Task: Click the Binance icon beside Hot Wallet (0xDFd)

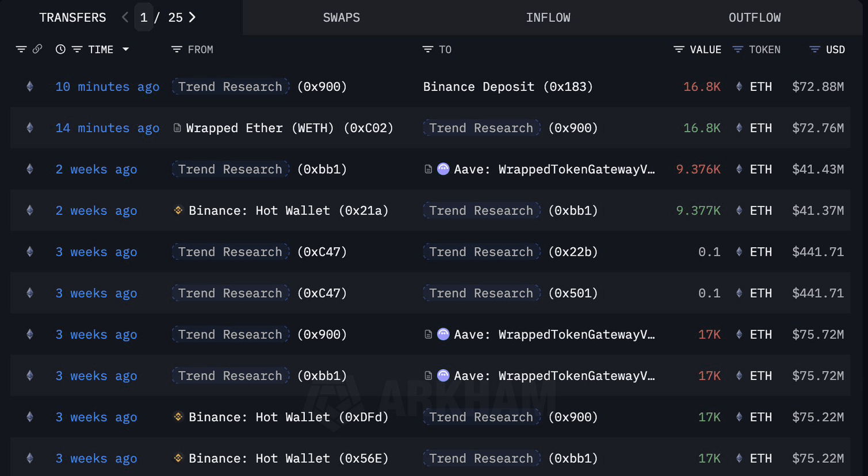Action: point(178,417)
